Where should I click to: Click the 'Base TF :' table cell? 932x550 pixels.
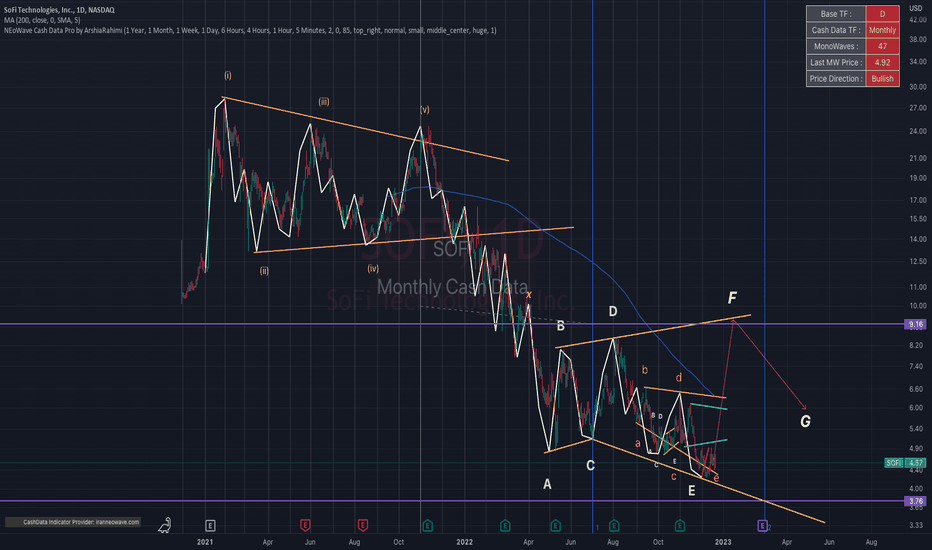click(x=836, y=14)
